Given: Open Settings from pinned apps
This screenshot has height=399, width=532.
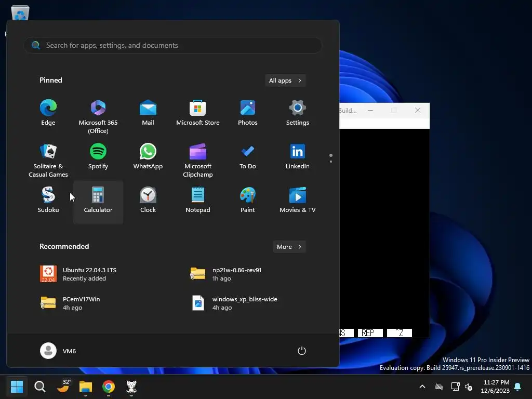Looking at the screenshot, I should click(x=298, y=114).
